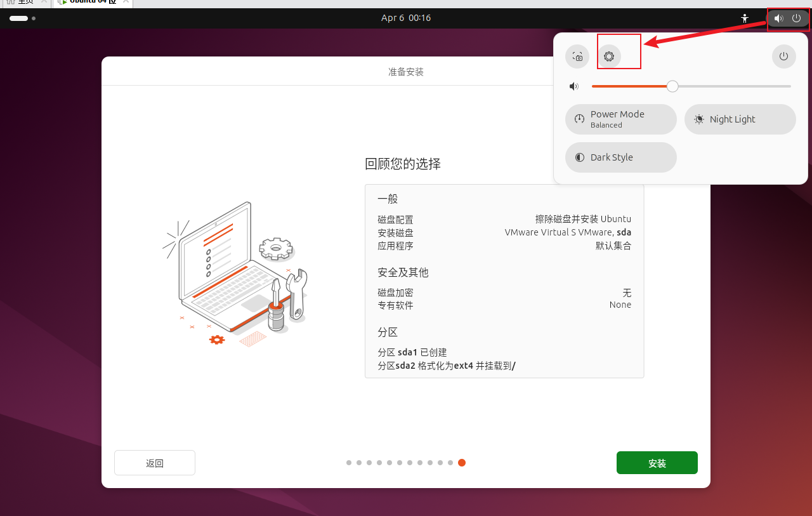This screenshot has height=516, width=812.
Task: Click the power icon in the top bar system tray
Action: coord(797,18)
